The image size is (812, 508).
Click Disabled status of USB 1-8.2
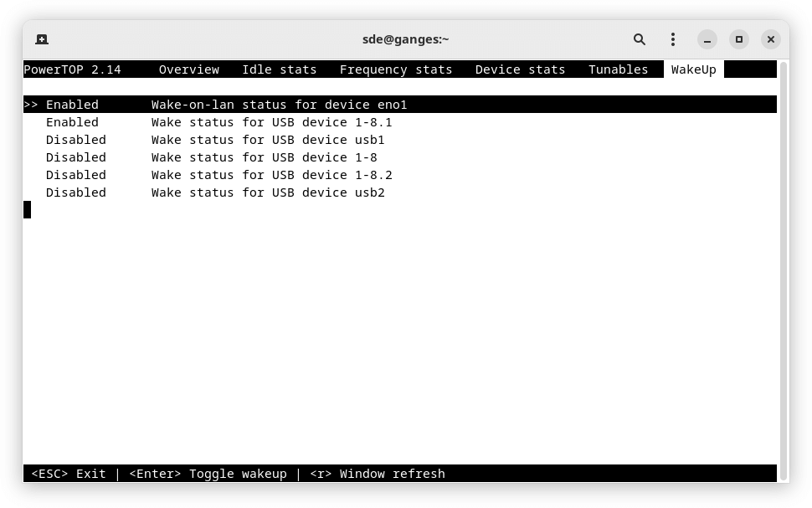[75, 175]
